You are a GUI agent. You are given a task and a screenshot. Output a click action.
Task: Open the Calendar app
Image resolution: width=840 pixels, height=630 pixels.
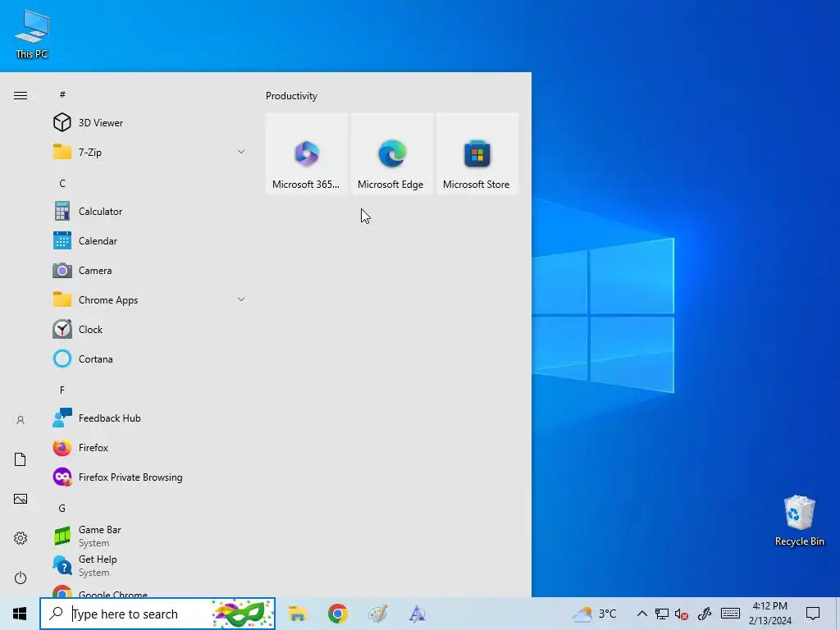coord(150,240)
